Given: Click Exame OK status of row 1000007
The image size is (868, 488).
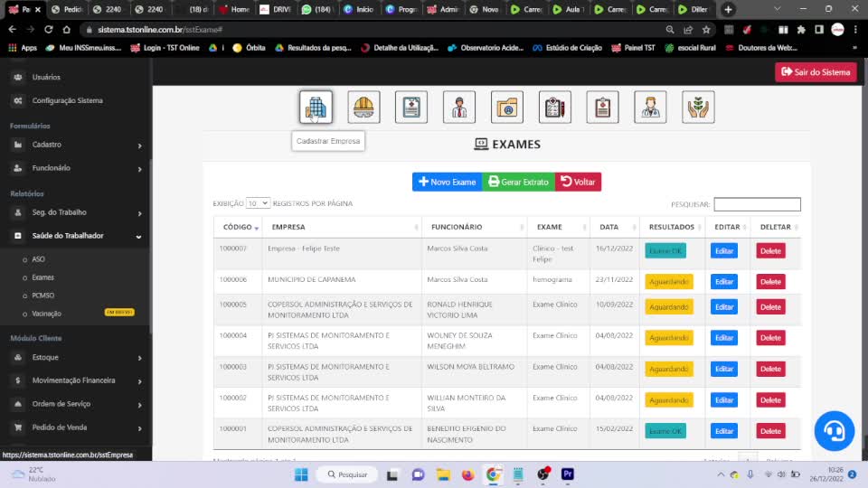Looking at the screenshot, I should 665,250.
